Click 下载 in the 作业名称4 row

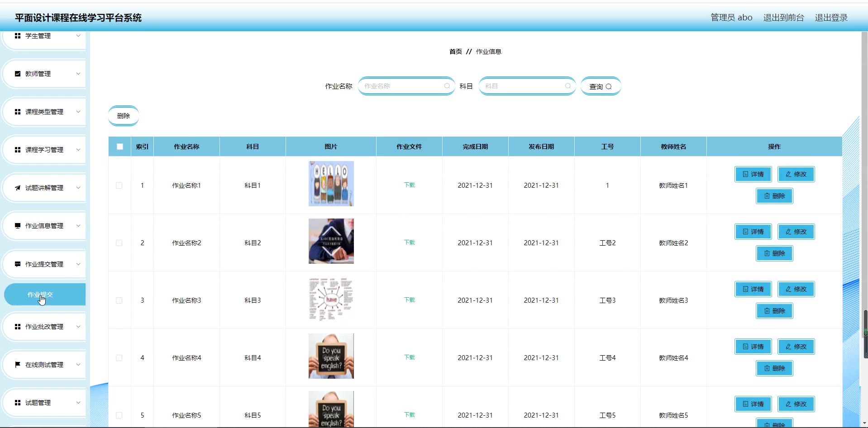[x=410, y=357]
